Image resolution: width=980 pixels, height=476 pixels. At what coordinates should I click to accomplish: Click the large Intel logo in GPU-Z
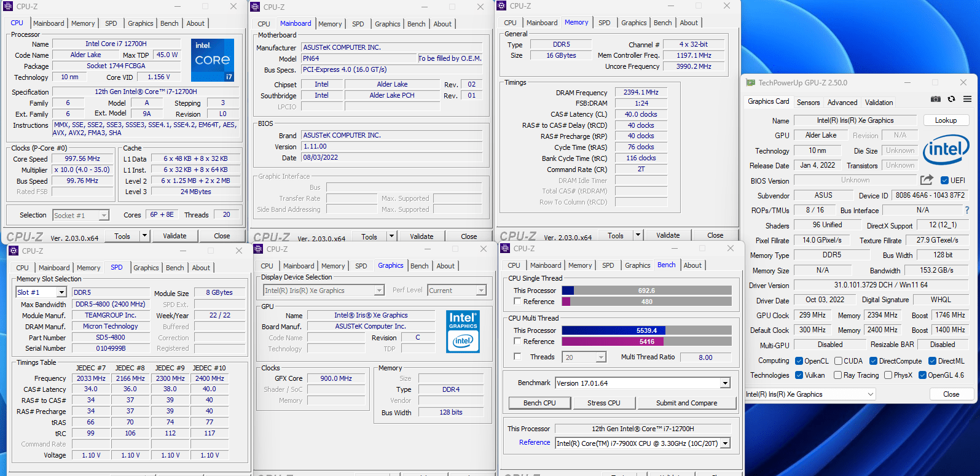click(x=946, y=149)
